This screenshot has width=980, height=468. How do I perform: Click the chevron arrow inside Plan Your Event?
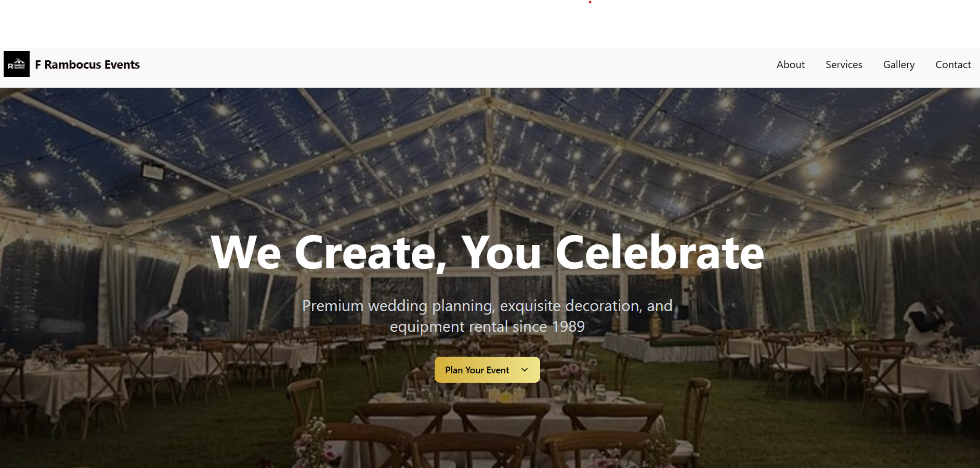[x=525, y=370]
